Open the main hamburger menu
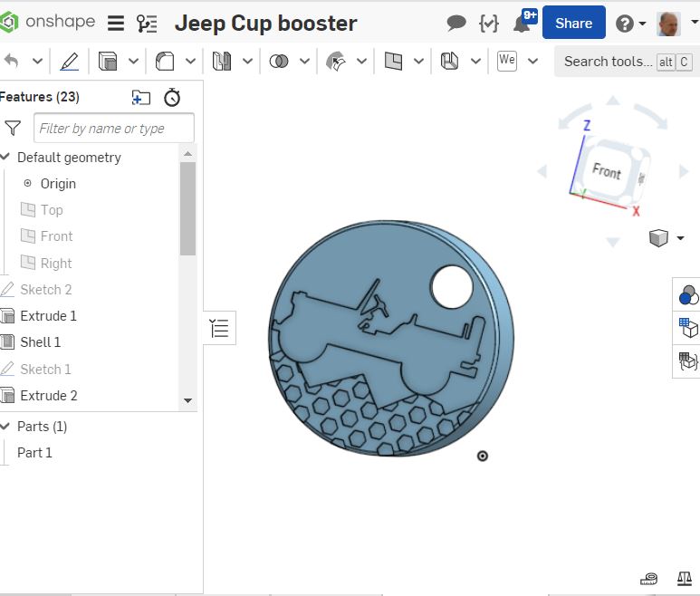Viewport: 700px width, 596px height. pyautogui.click(x=116, y=24)
